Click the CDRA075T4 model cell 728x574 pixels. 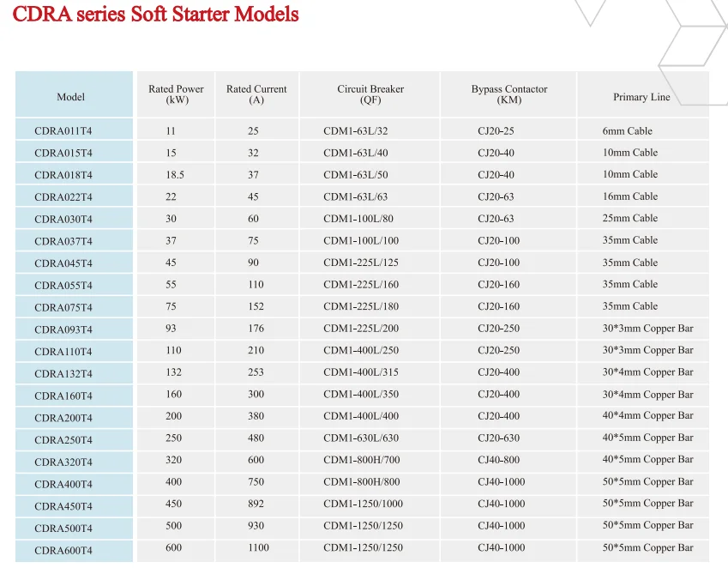63,308
